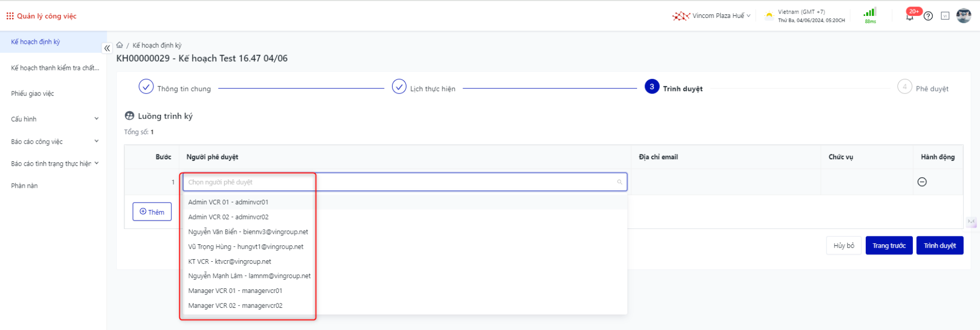The image size is (980, 330).
Task: Click the Thêm button to add step
Action: click(x=152, y=212)
